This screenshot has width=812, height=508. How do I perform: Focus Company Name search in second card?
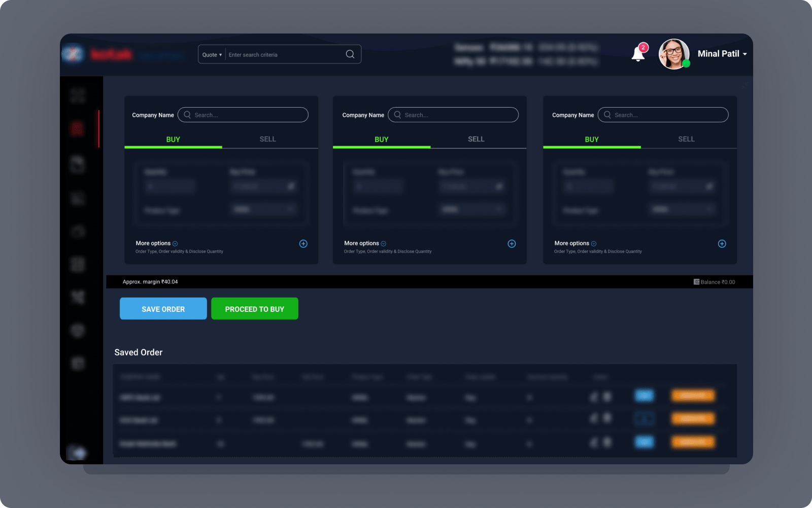453,115
